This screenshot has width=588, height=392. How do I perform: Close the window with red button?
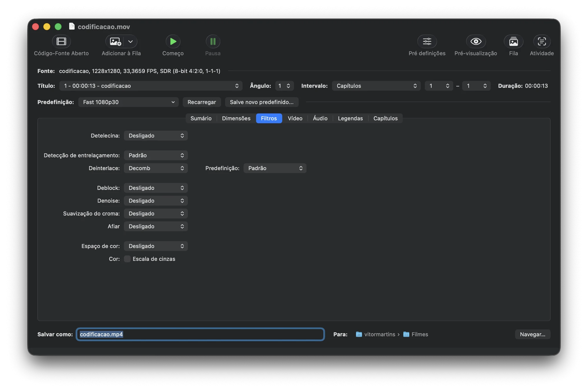(x=36, y=27)
